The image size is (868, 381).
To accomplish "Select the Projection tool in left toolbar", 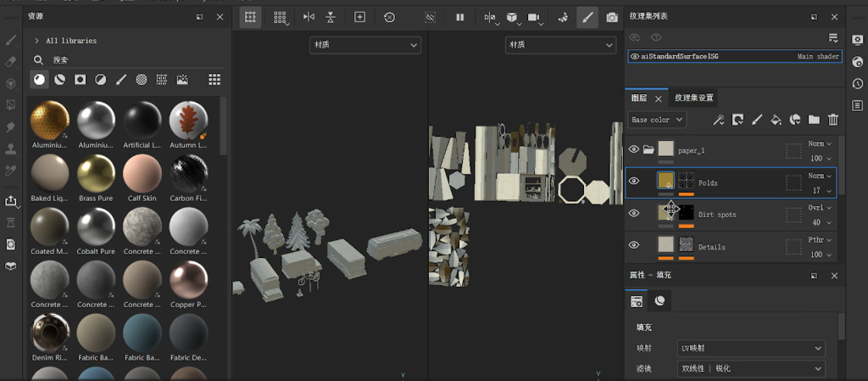I will click(10, 84).
